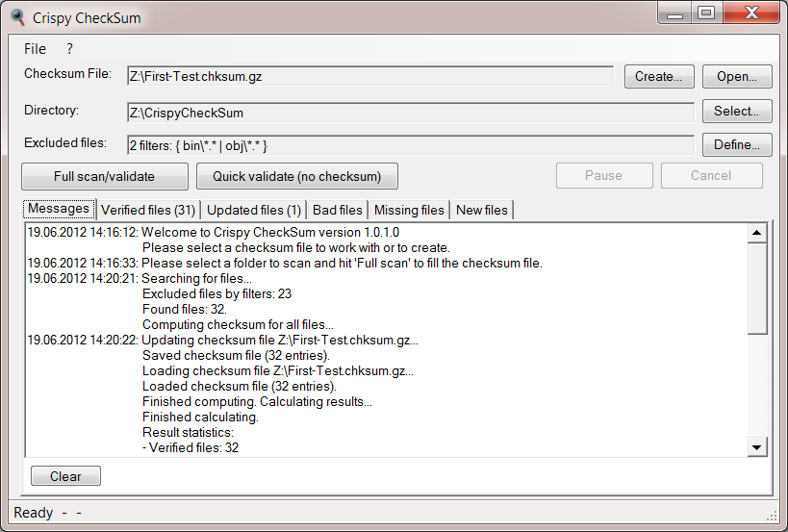788x532 pixels.
Task: Click the 'Computing checksum for all files...' line
Action: (x=238, y=324)
